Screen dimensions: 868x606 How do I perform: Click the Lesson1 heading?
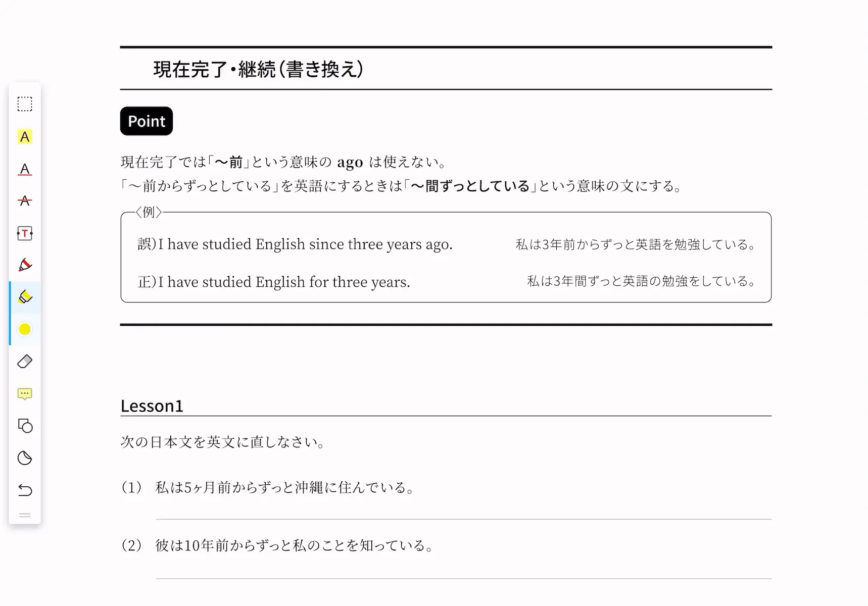[x=152, y=406]
